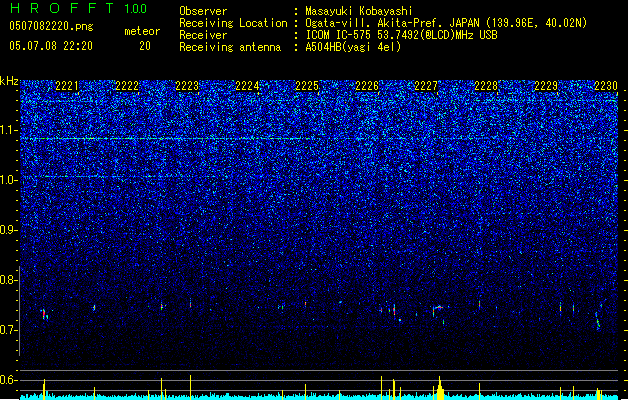
Task: Click the 0.6 frequency axis label
Action: pos(8,380)
